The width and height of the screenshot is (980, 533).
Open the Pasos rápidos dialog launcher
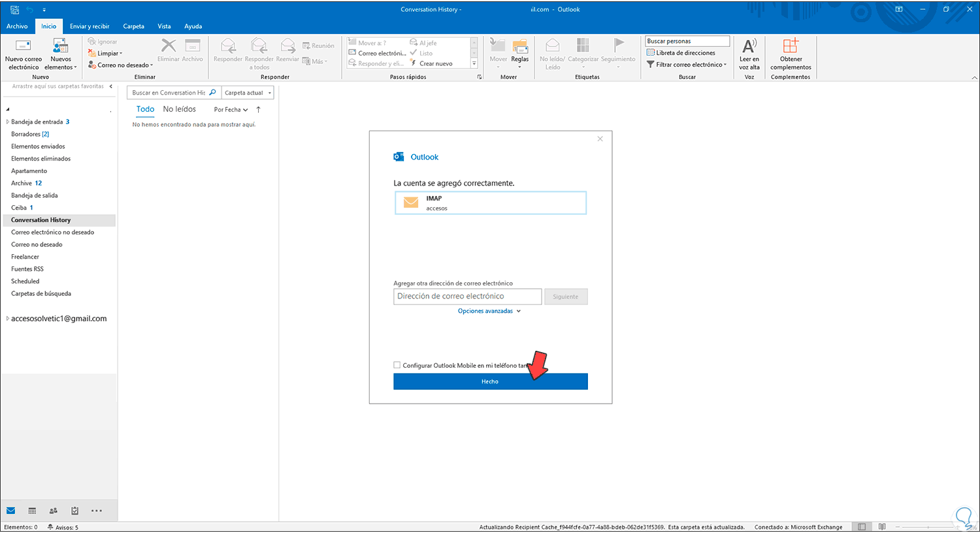(480, 77)
